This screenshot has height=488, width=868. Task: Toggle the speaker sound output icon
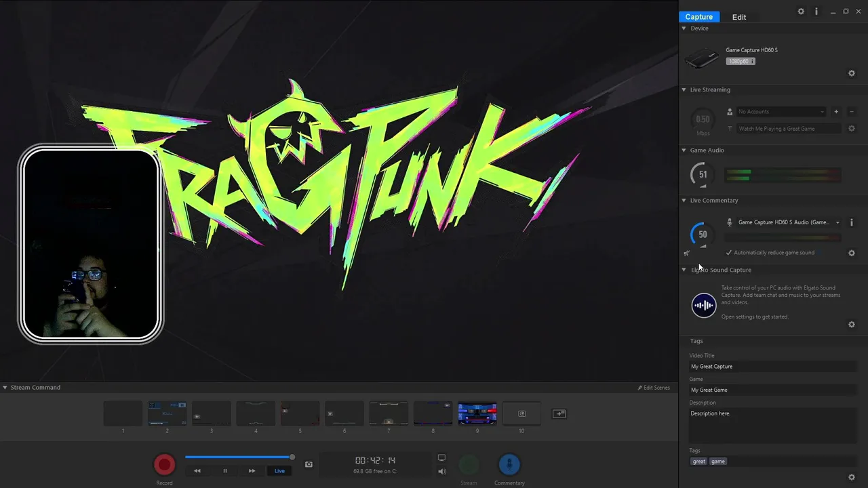pyautogui.click(x=441, y=471)
